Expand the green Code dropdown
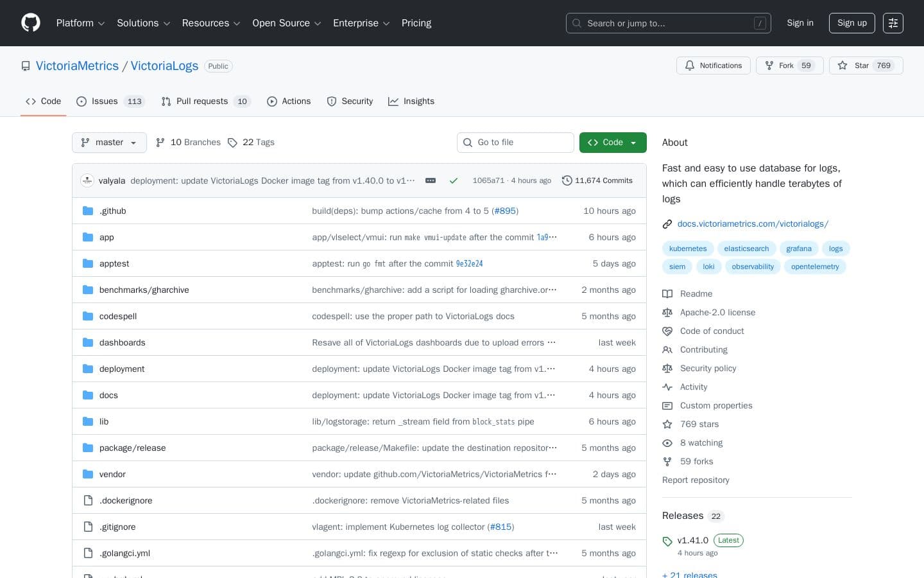This screenshot has width=924, height=578. tap(612, 143)
